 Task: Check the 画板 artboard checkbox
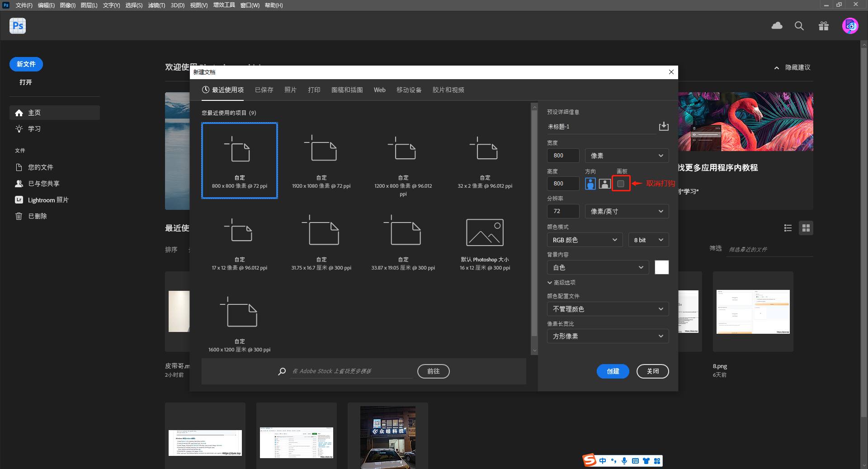[x=621, y=184]
